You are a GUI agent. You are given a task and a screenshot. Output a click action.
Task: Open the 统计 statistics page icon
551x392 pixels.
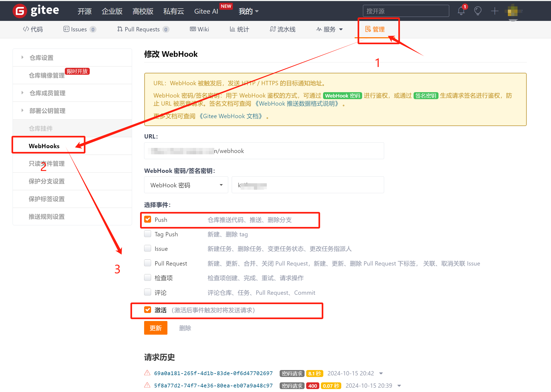point(232,29)
